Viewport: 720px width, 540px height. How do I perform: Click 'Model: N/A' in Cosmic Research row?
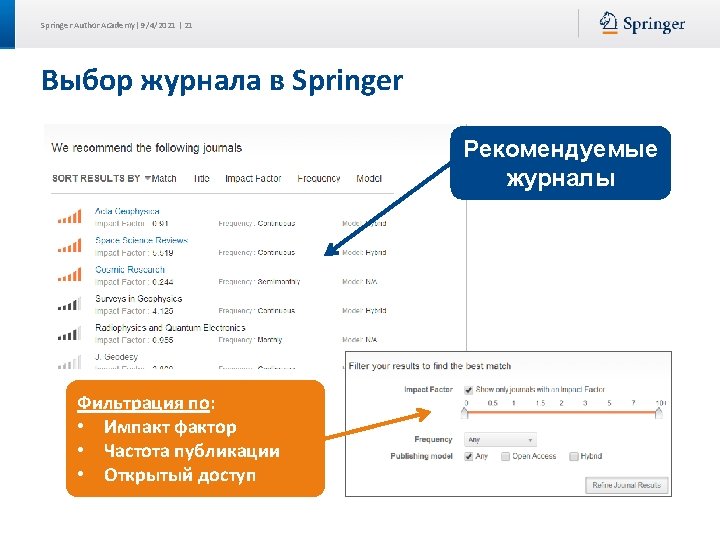click(360, 281)
